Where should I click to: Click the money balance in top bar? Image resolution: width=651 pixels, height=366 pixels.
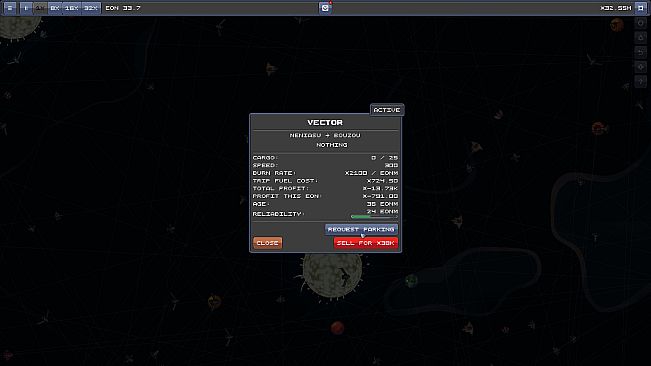coord(616,8)
